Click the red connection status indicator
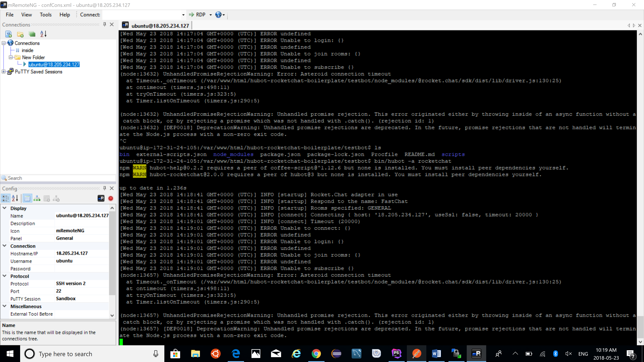Screen dimensions: 644x362 coord(111,198)
